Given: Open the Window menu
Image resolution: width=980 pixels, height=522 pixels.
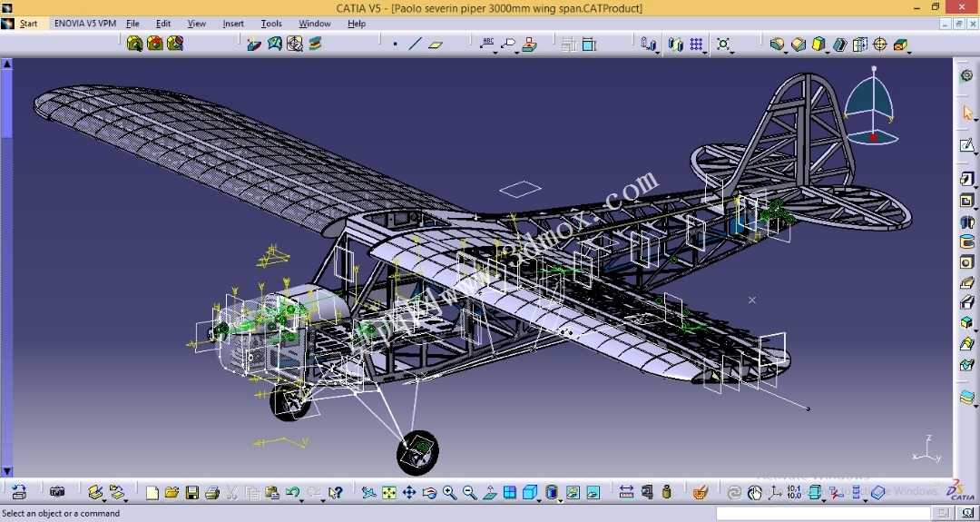Looking at the screenshot, I should [314, 24].
